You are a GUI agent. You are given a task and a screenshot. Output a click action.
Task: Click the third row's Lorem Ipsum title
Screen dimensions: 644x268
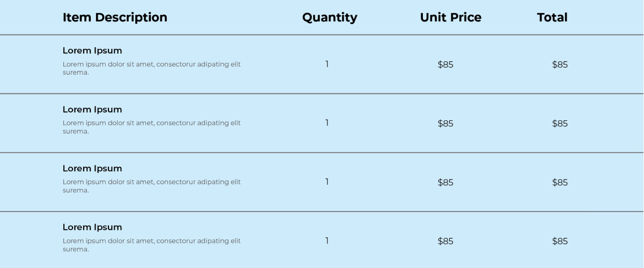click(x=92, y=168)
